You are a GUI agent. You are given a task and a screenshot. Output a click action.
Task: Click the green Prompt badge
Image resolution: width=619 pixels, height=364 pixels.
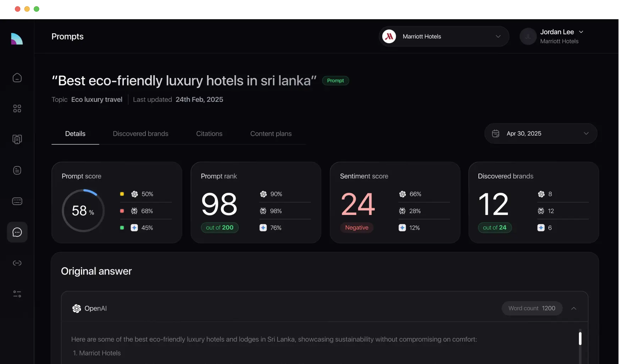pyautogui.click(x=335, y=81)
